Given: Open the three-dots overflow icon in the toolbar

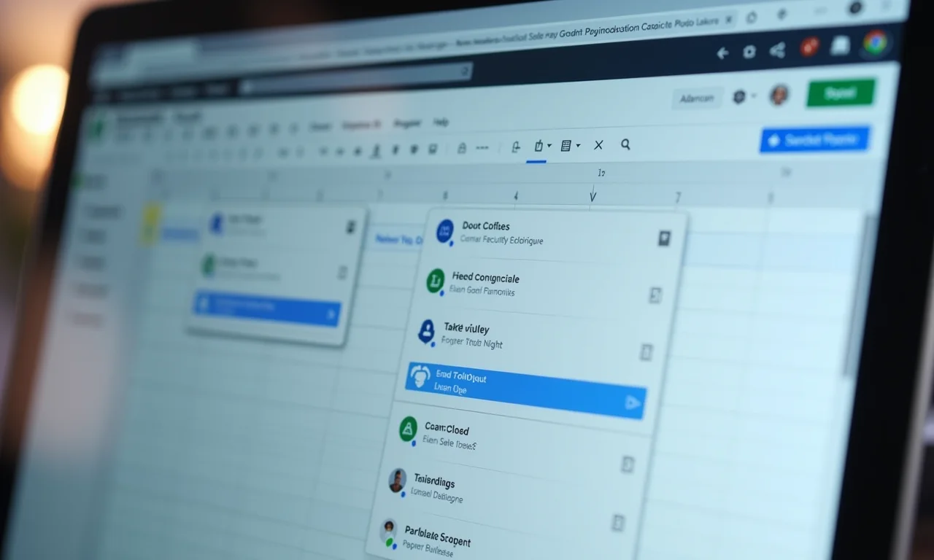Looking at the screenshot, I should [x=482, y=147].
